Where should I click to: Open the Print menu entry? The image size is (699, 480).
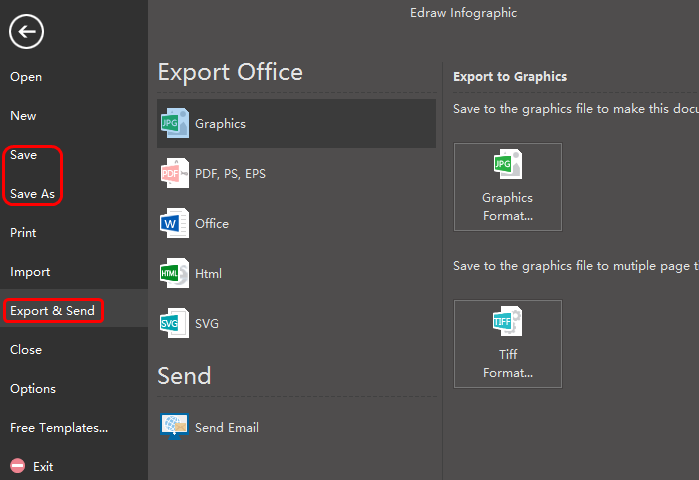pyautogui.click(x=23, y=233)
